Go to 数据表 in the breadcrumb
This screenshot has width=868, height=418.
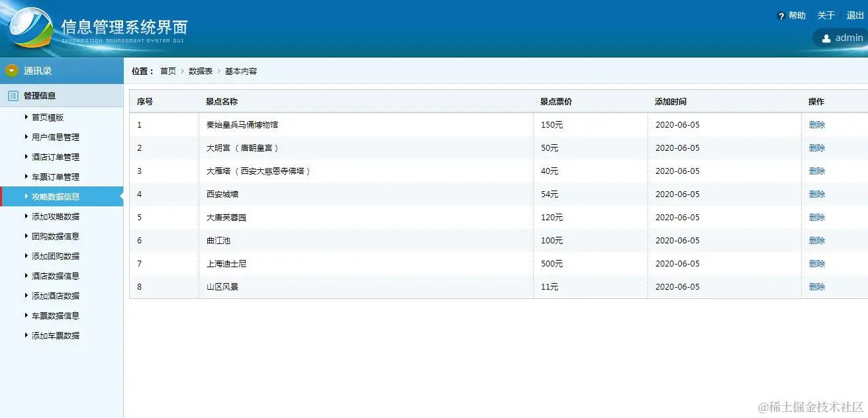(201, 71)
